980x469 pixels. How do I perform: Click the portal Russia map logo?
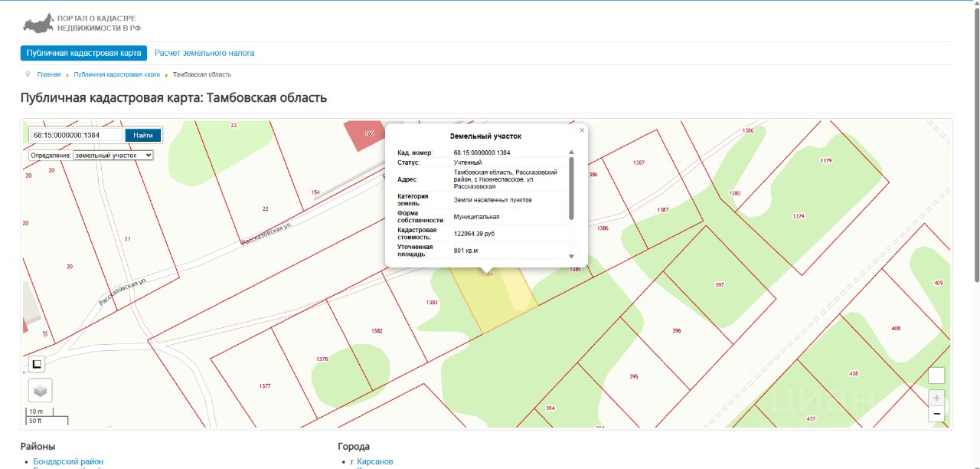click(x=38, y=23)
